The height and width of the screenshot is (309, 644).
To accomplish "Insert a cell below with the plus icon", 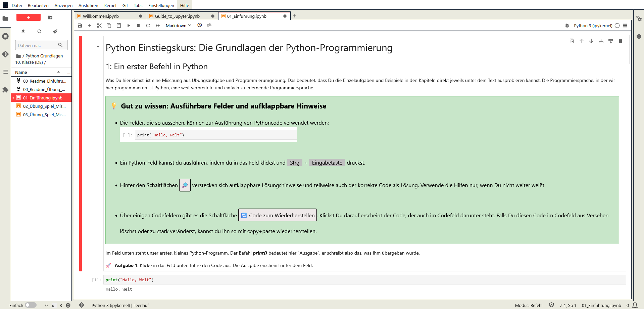I will 90,26.
